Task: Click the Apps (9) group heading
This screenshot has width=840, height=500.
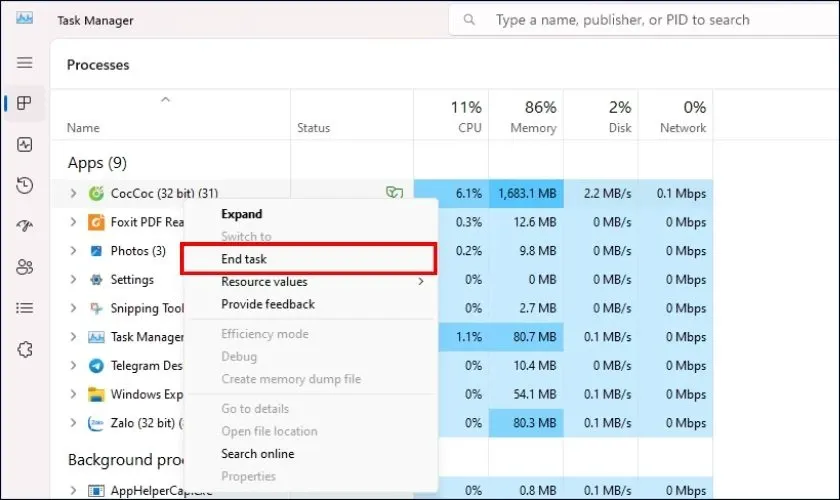Action: [x=97, y=163]
